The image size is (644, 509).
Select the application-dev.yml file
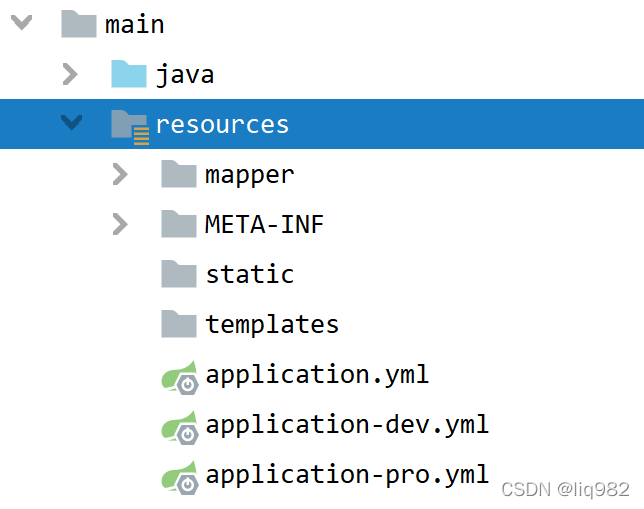347,424
